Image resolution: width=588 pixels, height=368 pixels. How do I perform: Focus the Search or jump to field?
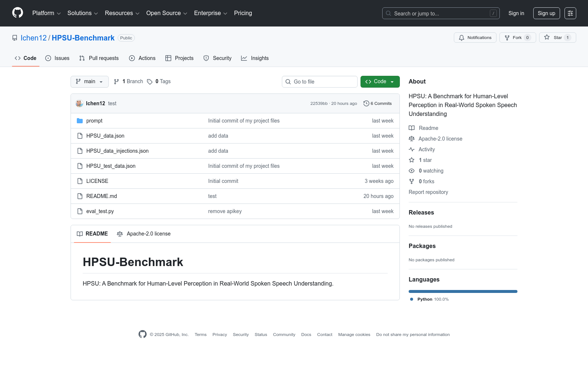[x=441, y=13]
